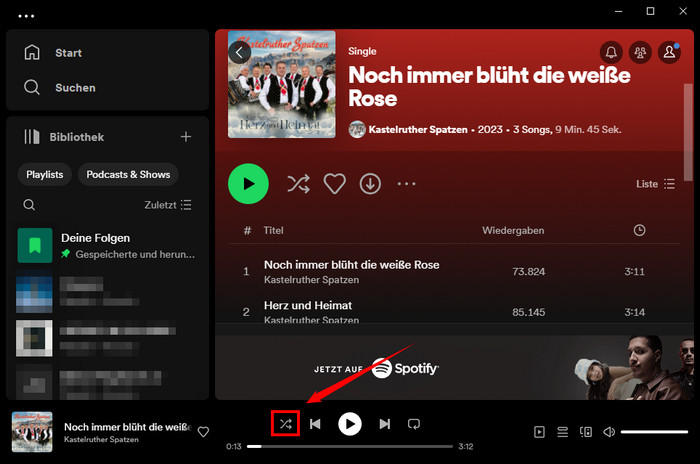Viewport: 700px width, 464px height.
Task: Filter library by Podcasts & Shows
Action: tap(128, 175)
